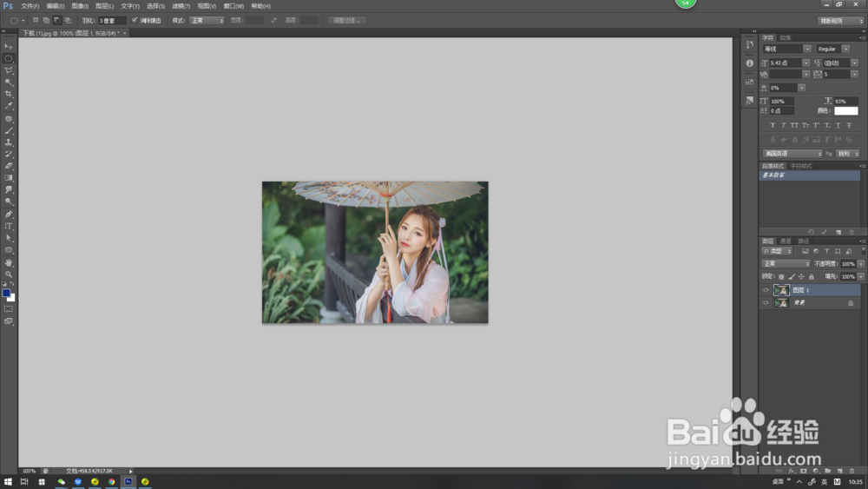Click the 图层 1 layer thumbnail
Viewport: 868px width, 489px height.
(781, 290)
